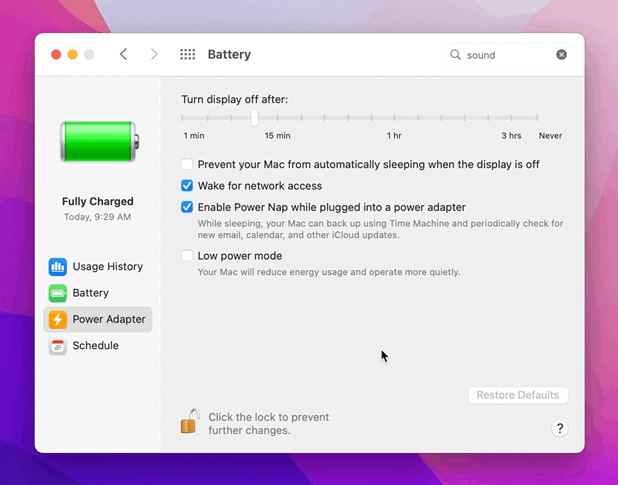Screen dimensions: 618x485
Task: Open the Usage History pane
Action: 97,267
